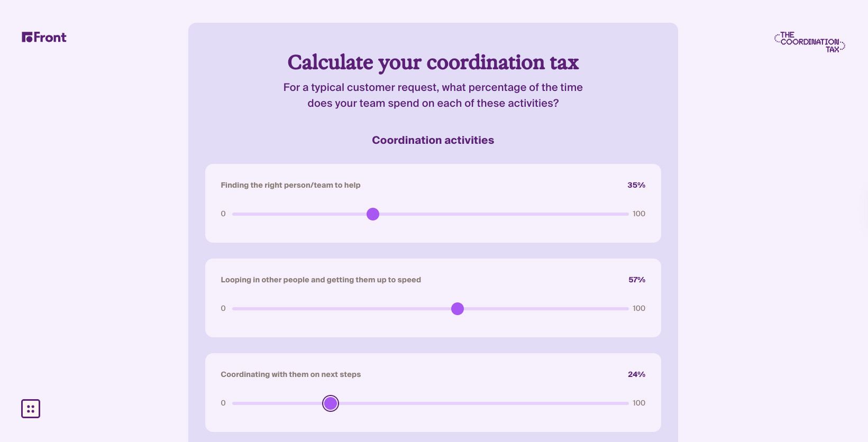Click the Front wordmark text

click(50, 37)
